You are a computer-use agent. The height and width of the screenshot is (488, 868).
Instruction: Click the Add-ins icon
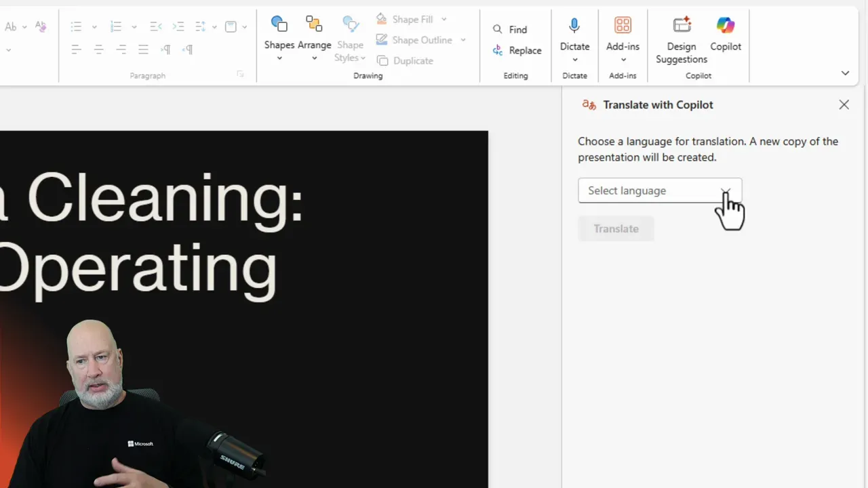[623, 25]
